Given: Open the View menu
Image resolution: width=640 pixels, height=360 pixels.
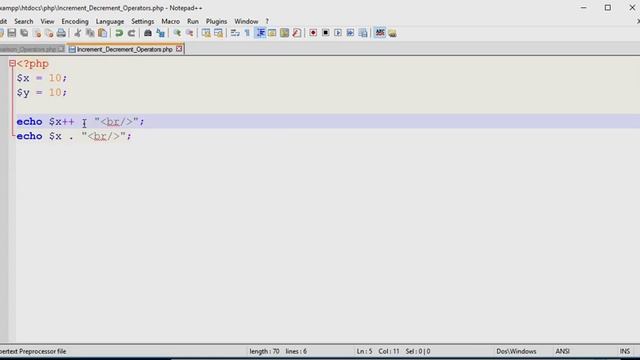Looking at the screenshot, I should point(47,21).
